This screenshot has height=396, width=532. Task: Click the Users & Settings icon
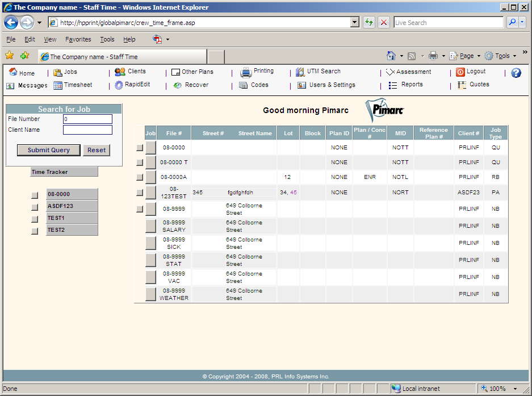point(301,85)
